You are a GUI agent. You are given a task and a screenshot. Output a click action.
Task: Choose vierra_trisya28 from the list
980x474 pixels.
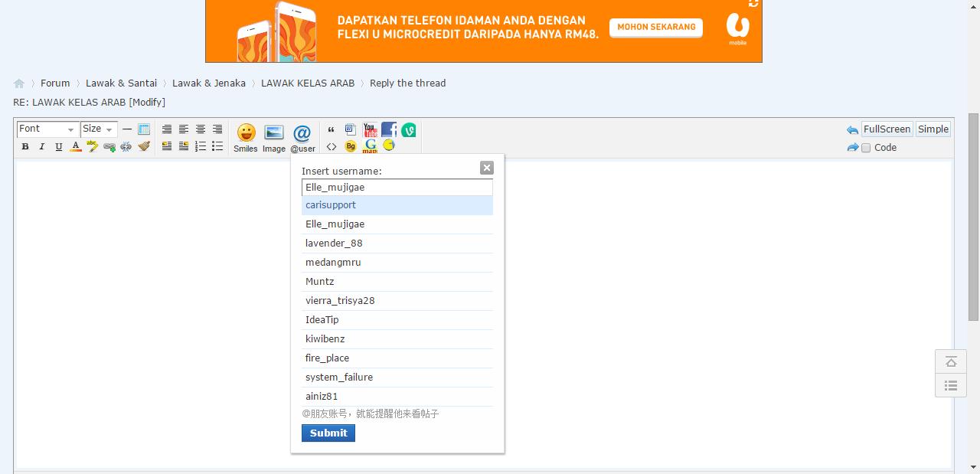(397, 301)
